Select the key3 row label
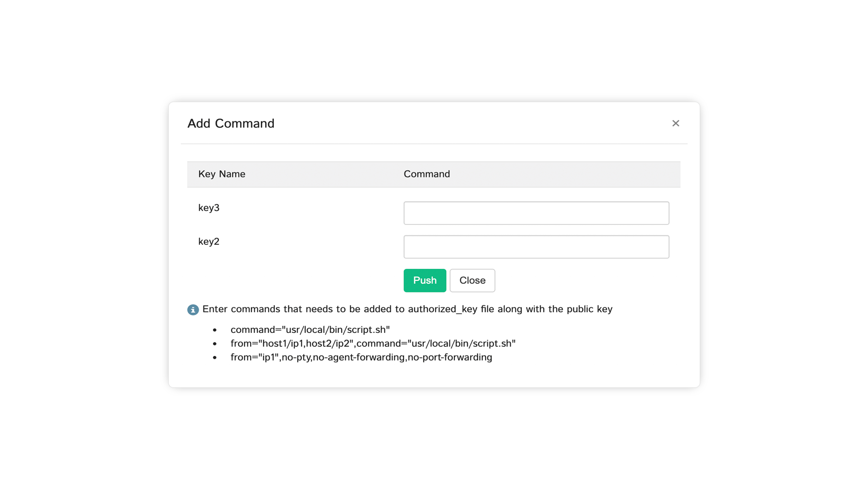The image size is (868, 489). (209, 208)
